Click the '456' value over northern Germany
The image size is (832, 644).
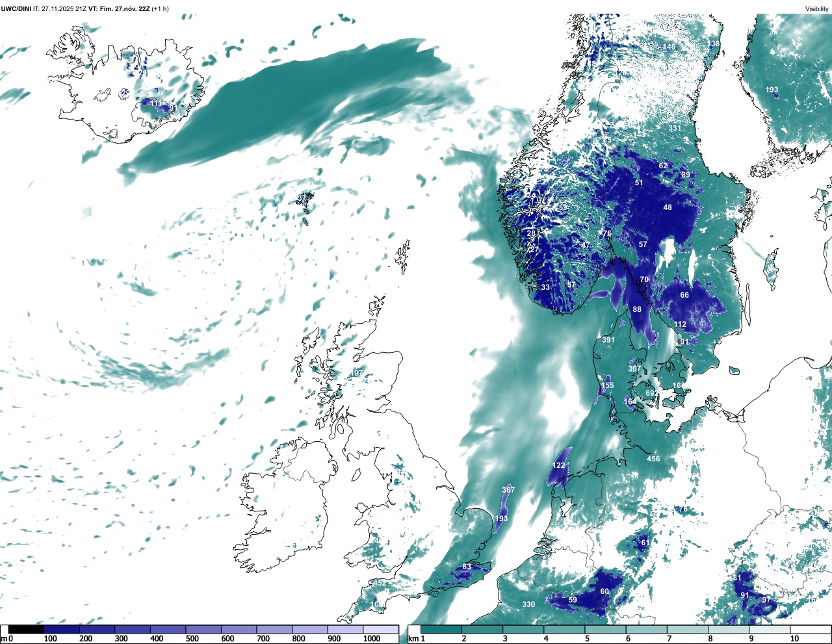click(653, 459)
